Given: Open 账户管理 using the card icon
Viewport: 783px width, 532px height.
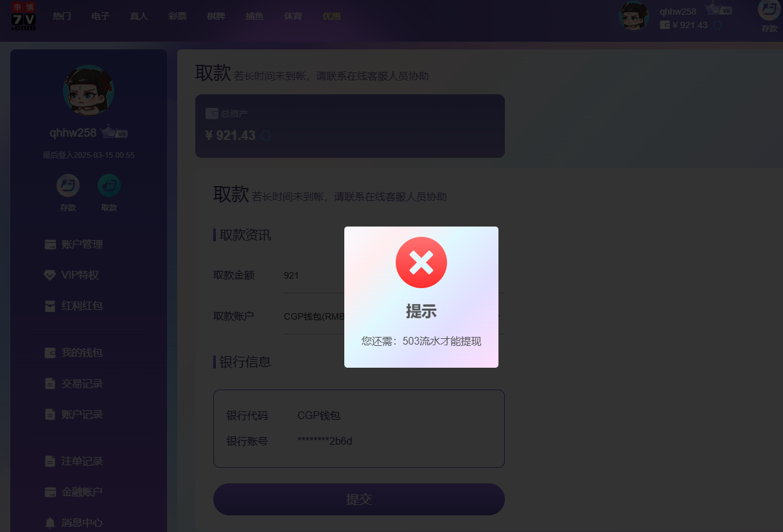Looking at the screenshot, I should 50,244.
